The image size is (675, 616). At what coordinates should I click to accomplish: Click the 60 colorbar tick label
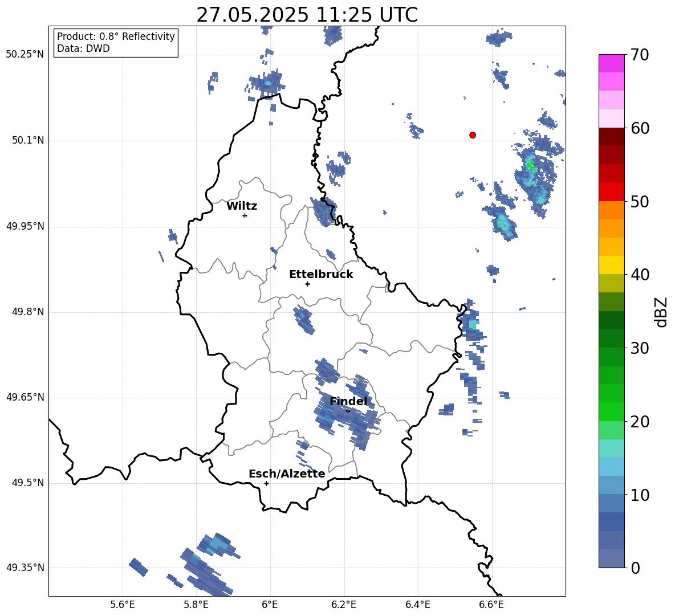point(639,128)
